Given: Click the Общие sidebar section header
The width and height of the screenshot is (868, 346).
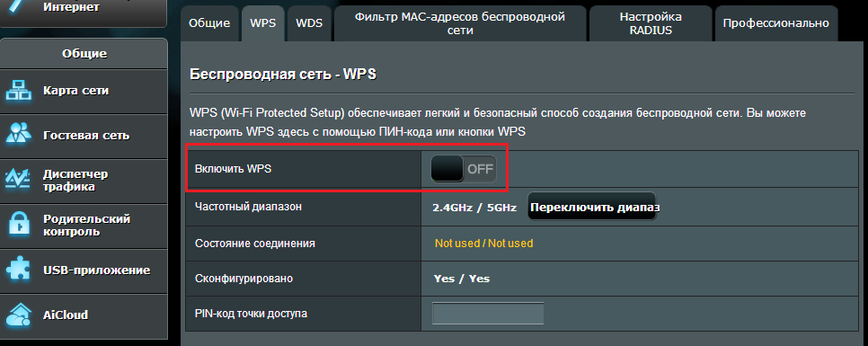Looking at the screenshot, I should [x=84, y=54].
